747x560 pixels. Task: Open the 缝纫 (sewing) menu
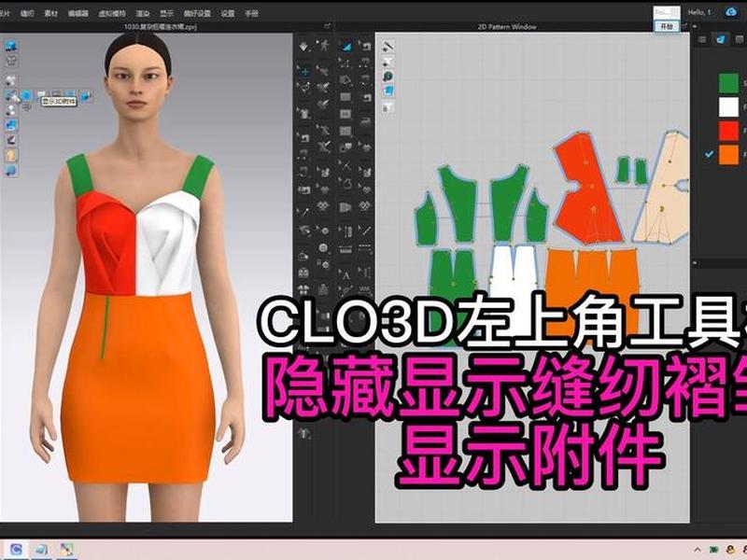[27, 13]
